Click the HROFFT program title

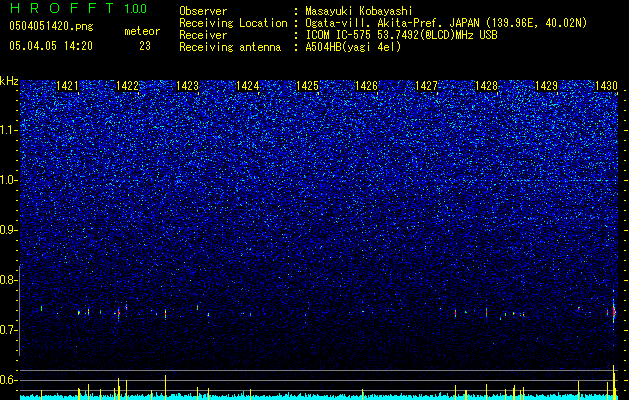coord(61,8)
